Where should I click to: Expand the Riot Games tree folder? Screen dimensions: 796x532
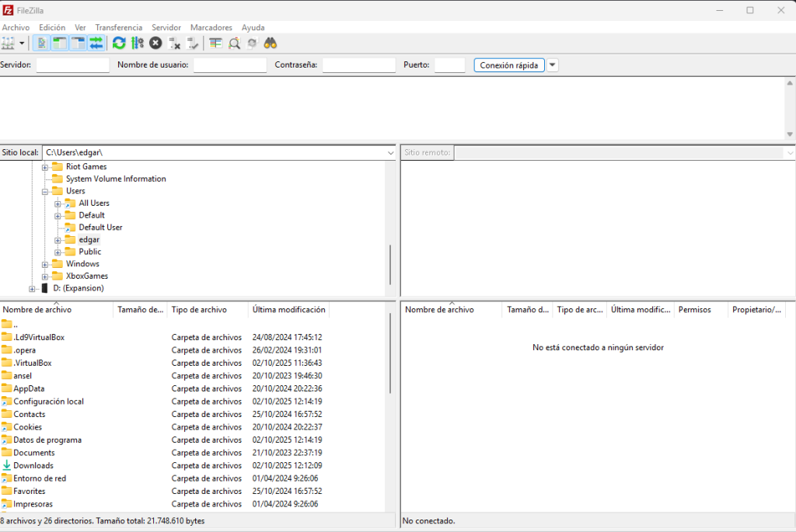click(x=46, y=167)
